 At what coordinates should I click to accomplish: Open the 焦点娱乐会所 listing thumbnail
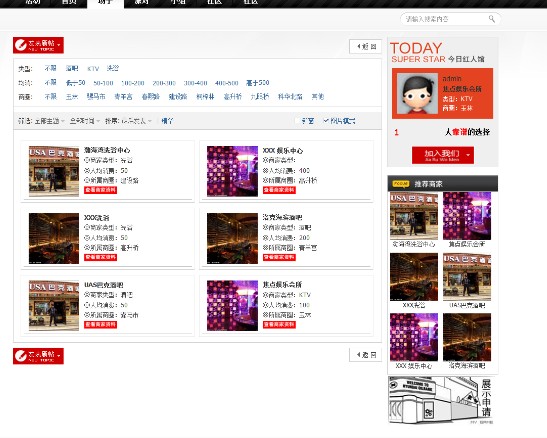click(232, 305)
